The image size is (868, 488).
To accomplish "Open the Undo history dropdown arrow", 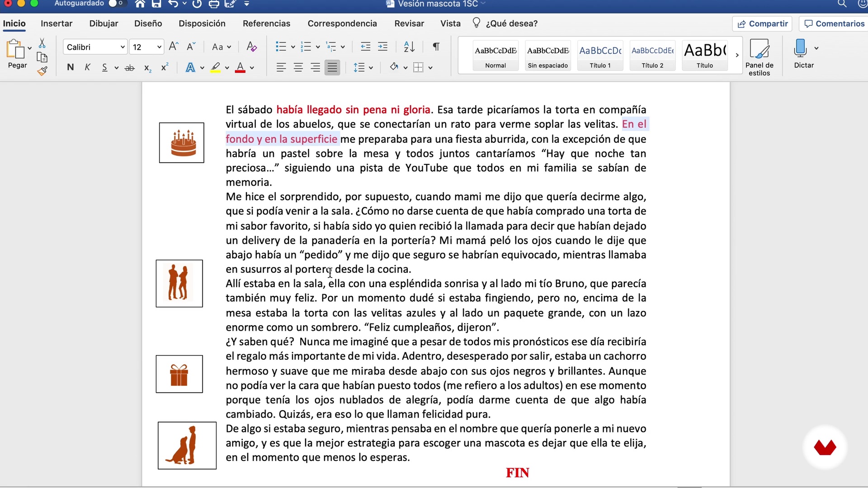I will click(184, 4).
